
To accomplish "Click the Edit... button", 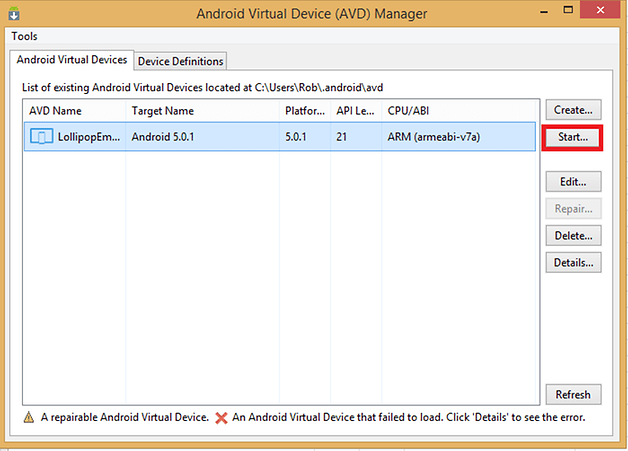I will coord(573,182).
